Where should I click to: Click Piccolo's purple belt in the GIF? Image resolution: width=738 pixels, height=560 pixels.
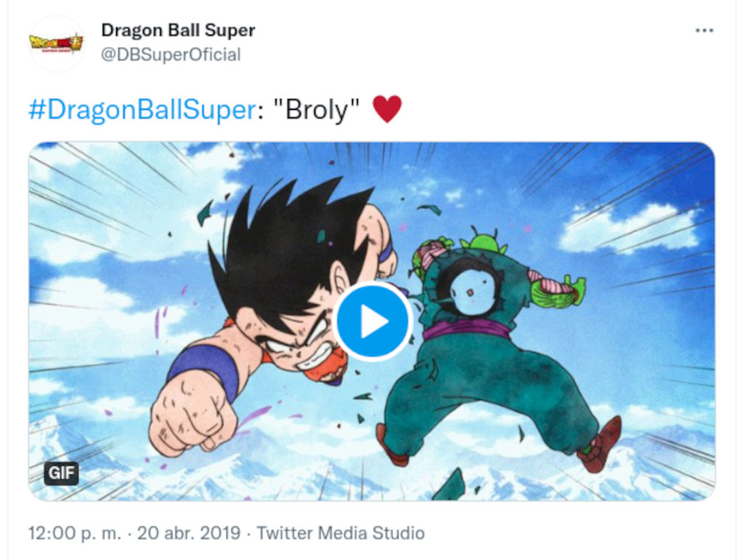(466, 330)
